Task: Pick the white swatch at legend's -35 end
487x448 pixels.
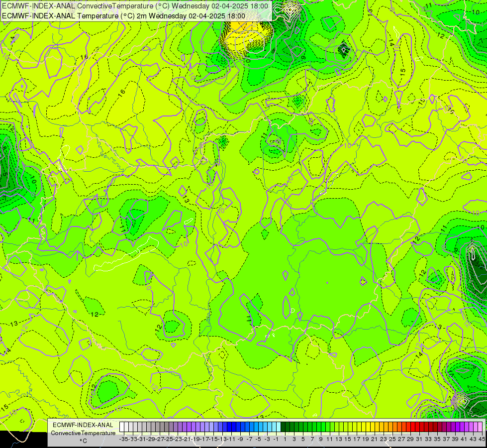Action: click(122, 427)
